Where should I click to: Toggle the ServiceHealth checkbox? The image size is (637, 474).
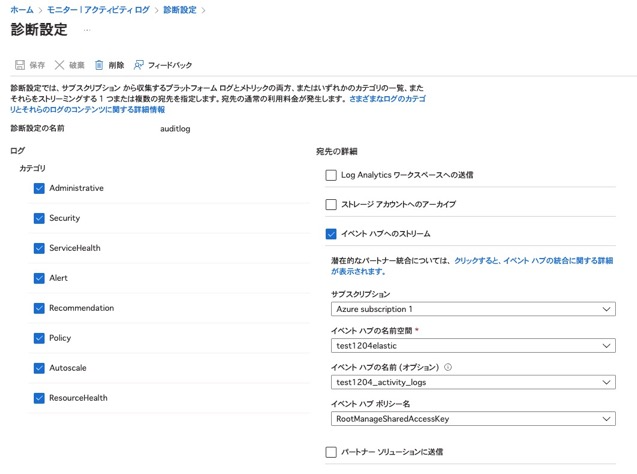39,248
